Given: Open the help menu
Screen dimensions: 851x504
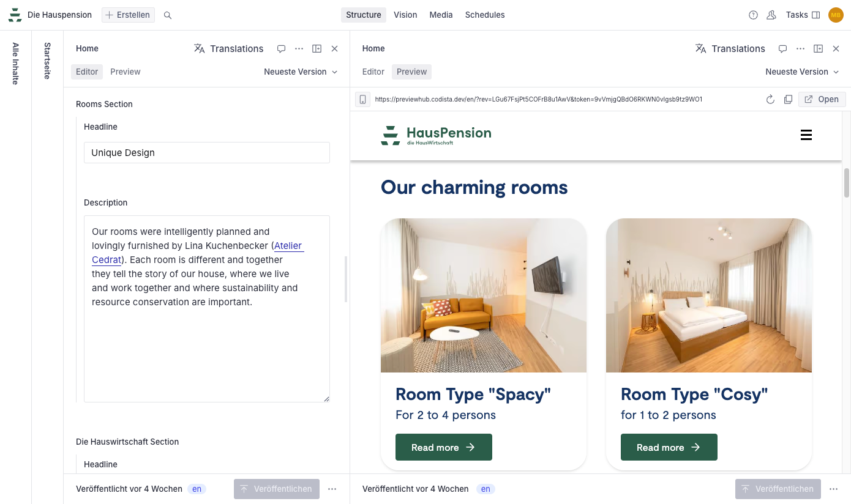Looking at the screenshot, I should click(753, 15).
